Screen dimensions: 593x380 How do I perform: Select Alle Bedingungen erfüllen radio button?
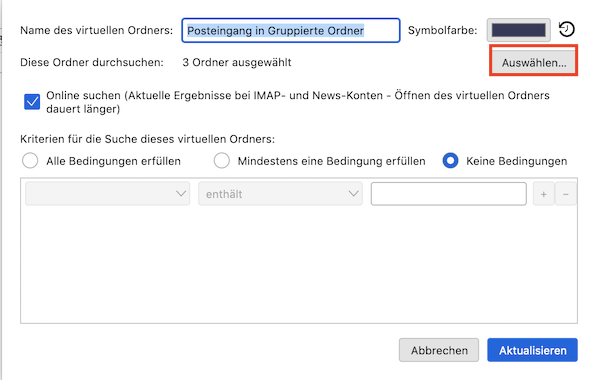[30, 161]
